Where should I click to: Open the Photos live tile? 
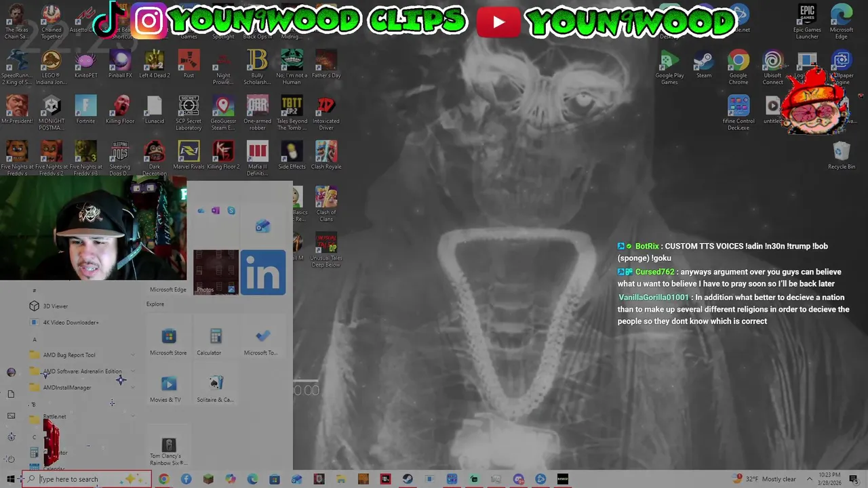216,272
